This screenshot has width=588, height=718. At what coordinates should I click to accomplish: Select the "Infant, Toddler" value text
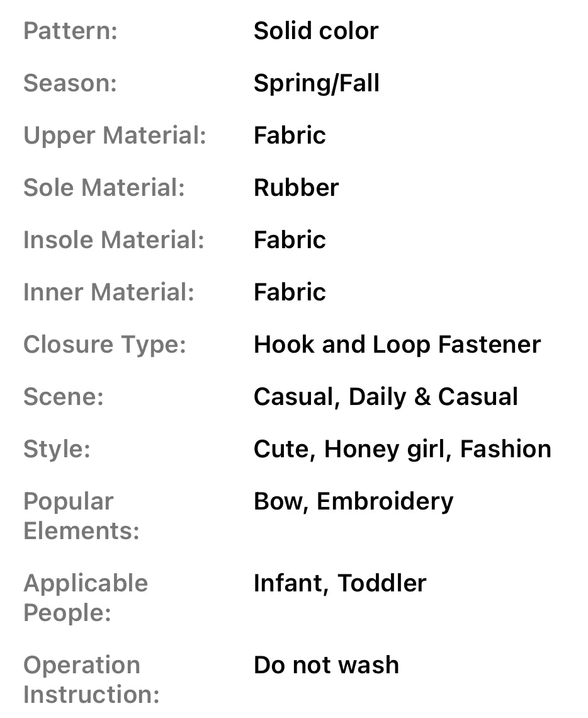click(x=339, y=583)
